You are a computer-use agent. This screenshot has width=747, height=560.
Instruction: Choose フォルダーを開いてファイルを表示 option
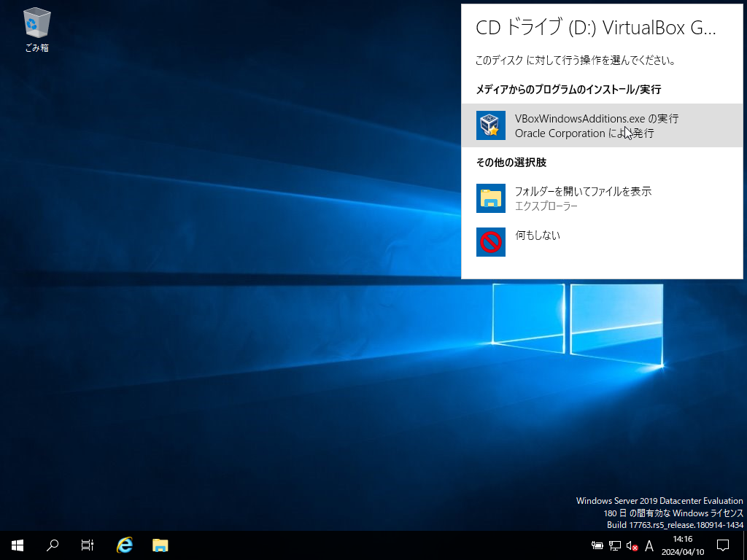602,198
